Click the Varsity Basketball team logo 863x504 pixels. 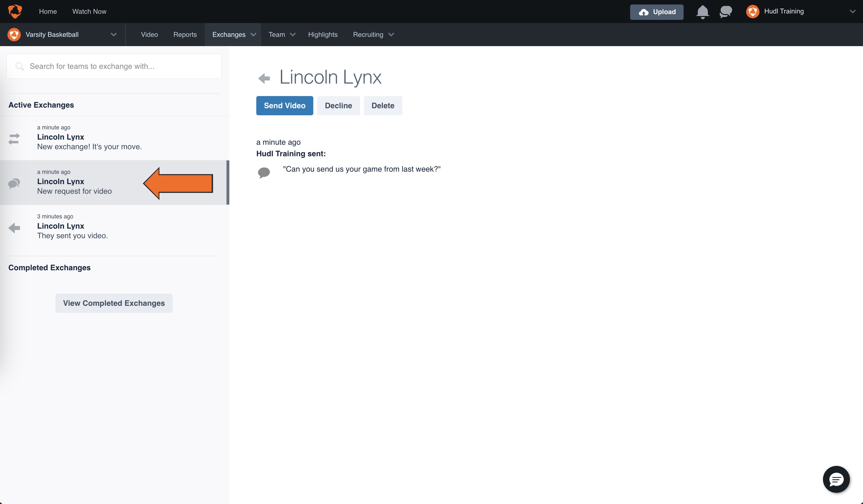click(x=14, y=35)
